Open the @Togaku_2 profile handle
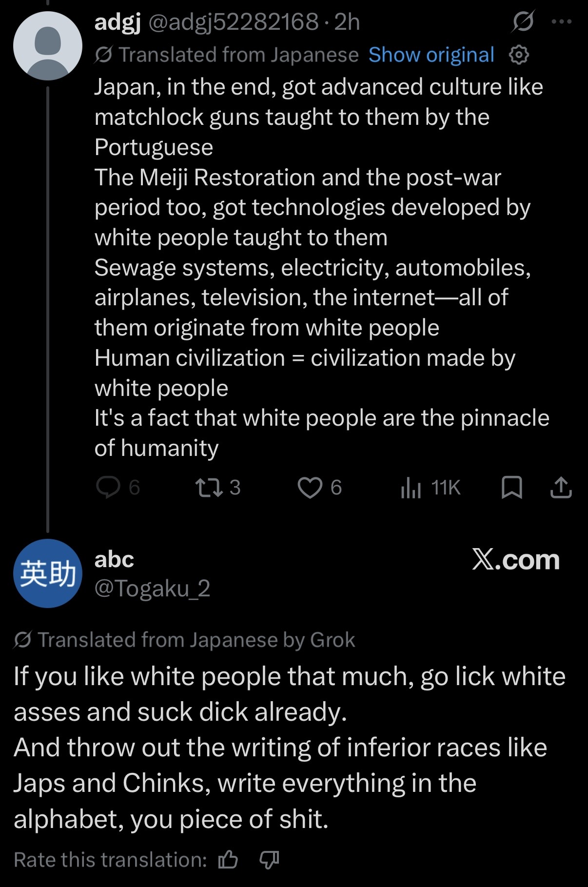The width and height of the screenshot is (588, 887). click(x=152, y=589)
